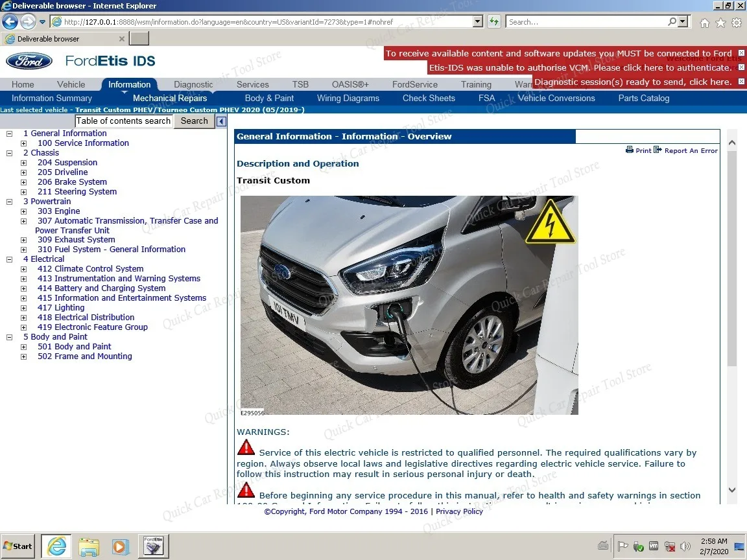Click the Print icon above the article
747x560 pixels.
pyautogui.click(x=629, y=150)
